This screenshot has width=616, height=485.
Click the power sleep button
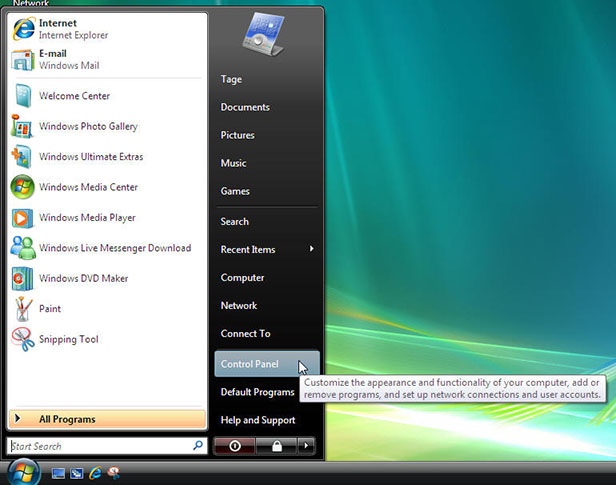pos(235,446)
